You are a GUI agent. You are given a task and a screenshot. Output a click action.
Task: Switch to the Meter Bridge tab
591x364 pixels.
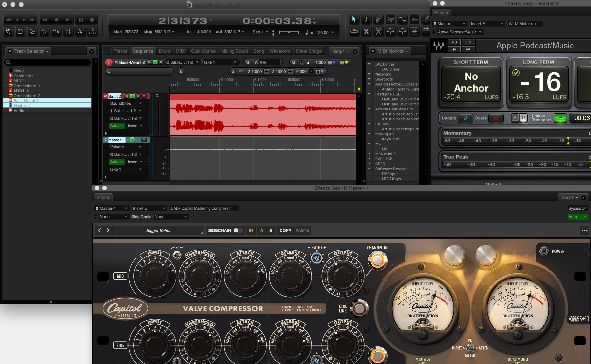[x=309, y=51]
